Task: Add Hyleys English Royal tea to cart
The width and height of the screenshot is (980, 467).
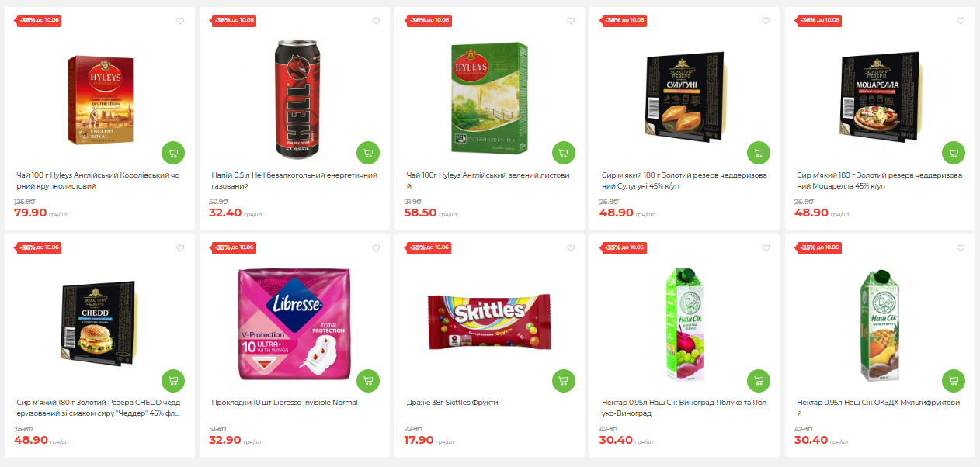Action: pos(173,153)
